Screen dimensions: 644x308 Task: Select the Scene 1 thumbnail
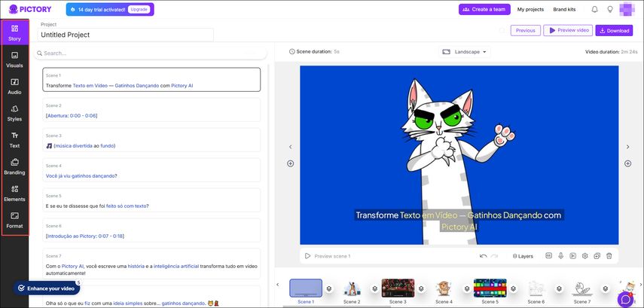pos(306,288)
